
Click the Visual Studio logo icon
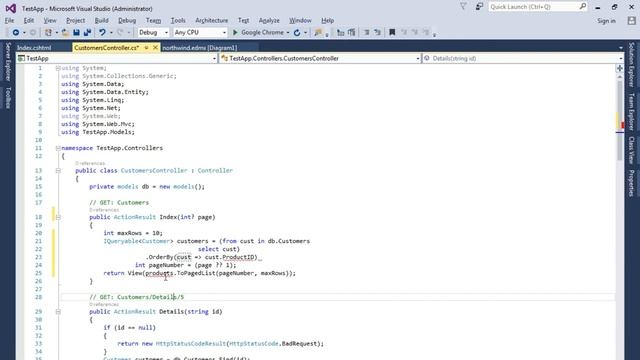click(x=11, y=8)
